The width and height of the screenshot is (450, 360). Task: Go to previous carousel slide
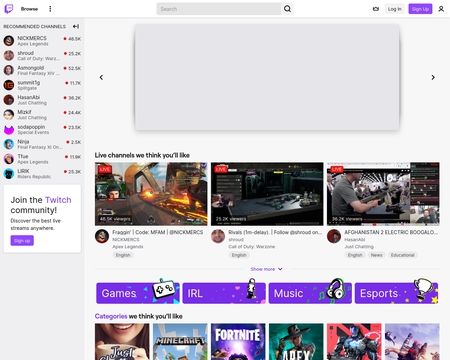[101, 77]
